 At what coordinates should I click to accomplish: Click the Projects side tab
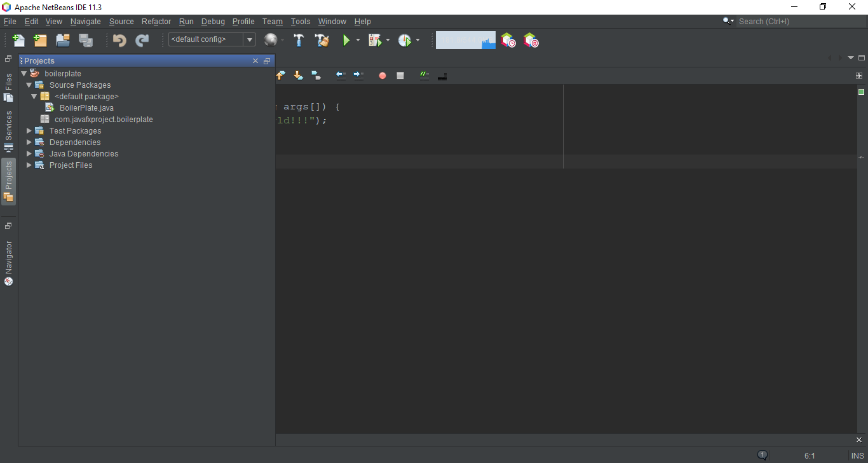pos(8,181)
